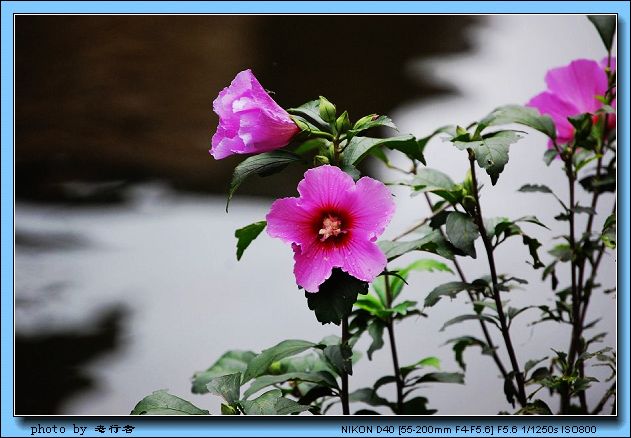Open the framed hibiscus flower photo
The height and width of the screenshot is (438, 631).
[x=316, y=215]
